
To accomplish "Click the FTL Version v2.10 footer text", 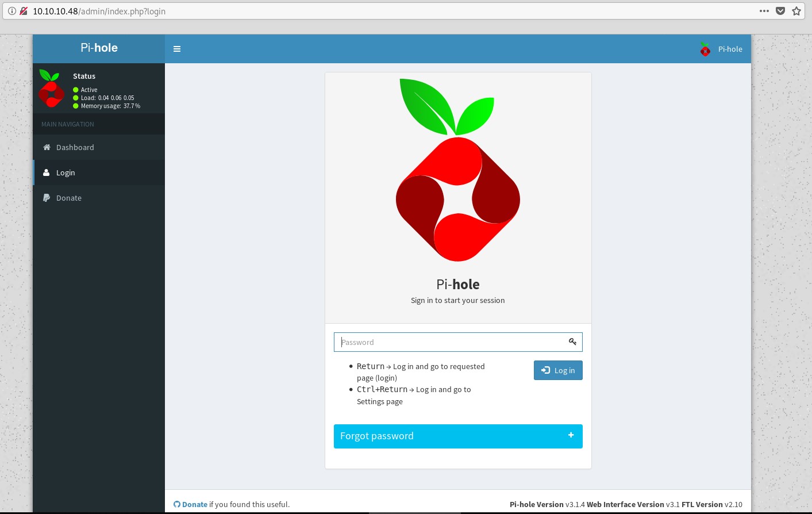I will click(x=712, y=504).
